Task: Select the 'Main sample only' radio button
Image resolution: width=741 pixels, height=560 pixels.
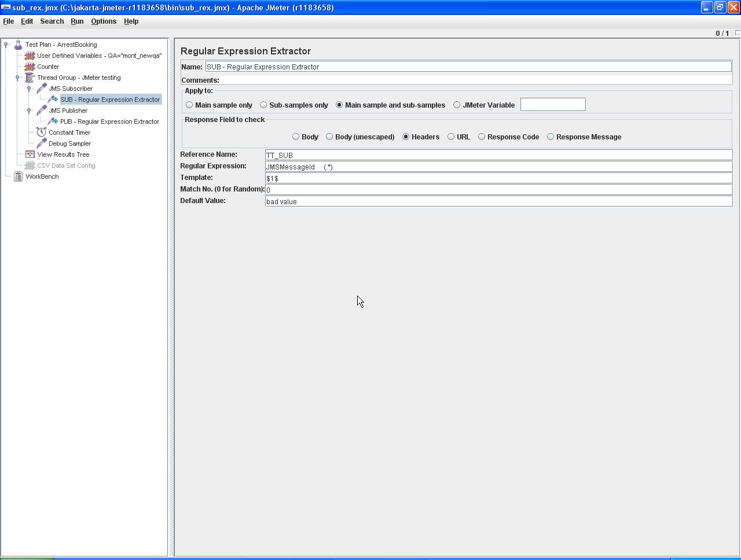Action: point(189,105)
